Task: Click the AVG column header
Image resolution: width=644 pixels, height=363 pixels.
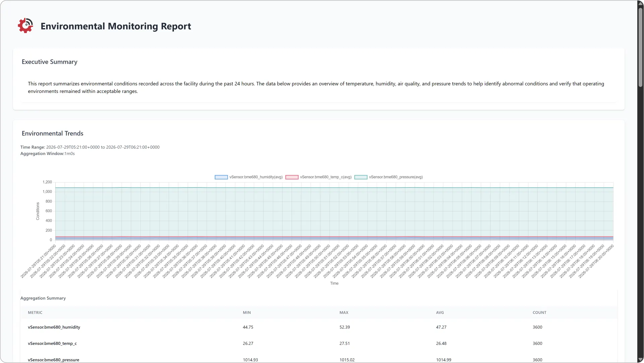Action: 440,313
